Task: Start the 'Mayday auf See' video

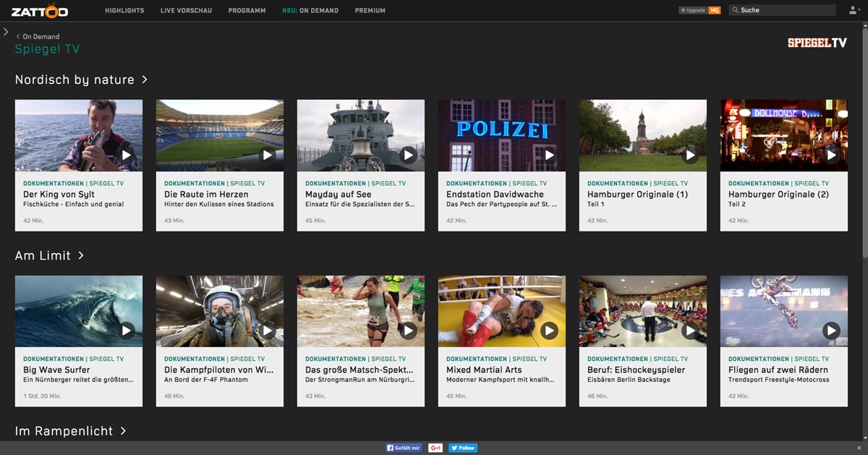Action: (x=409, y=155)
